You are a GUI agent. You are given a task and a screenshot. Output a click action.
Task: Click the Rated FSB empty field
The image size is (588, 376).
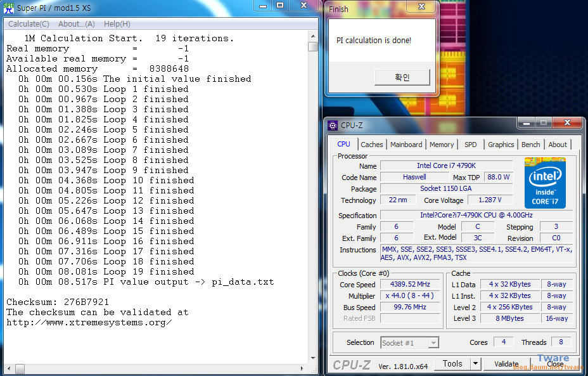[410, 318]
